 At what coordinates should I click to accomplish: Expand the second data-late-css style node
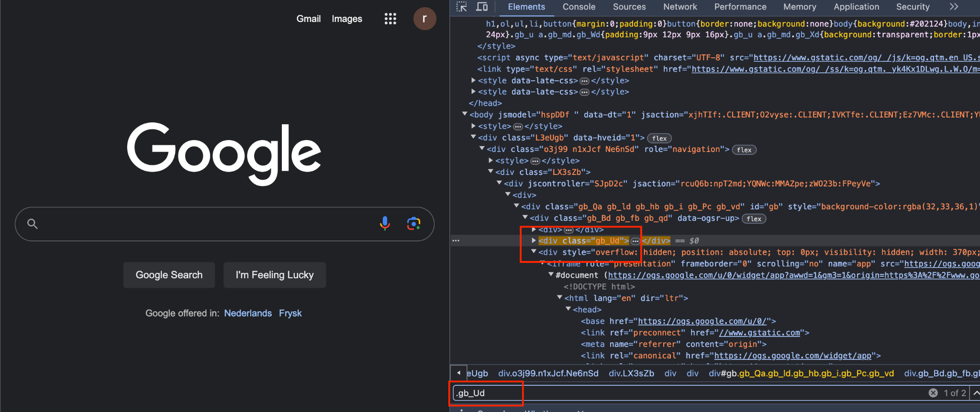coord(473,91)
